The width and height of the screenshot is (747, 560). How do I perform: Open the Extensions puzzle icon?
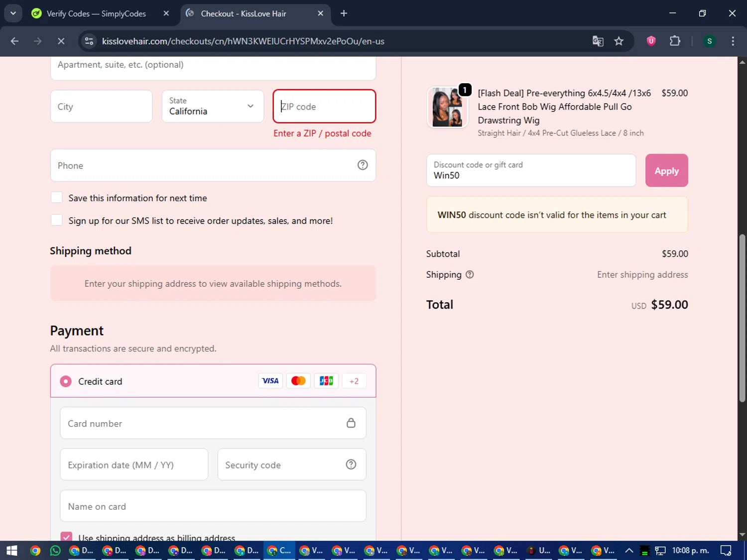(675, 41)
